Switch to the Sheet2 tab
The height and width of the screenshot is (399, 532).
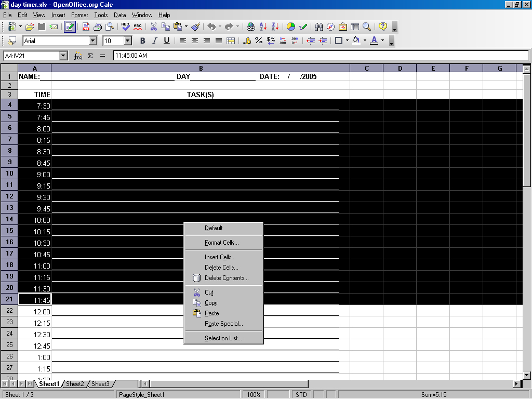coord(75,384)
